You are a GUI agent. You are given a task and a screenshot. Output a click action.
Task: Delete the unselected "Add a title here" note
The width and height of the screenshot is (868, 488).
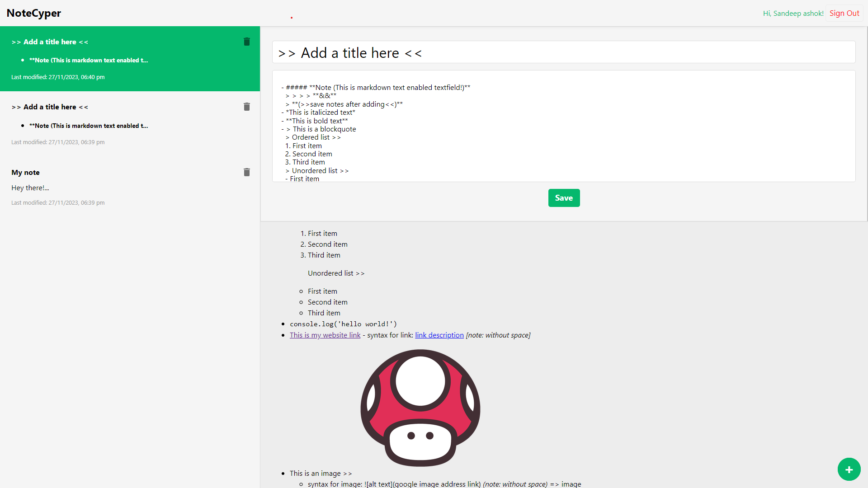[247, 107]
